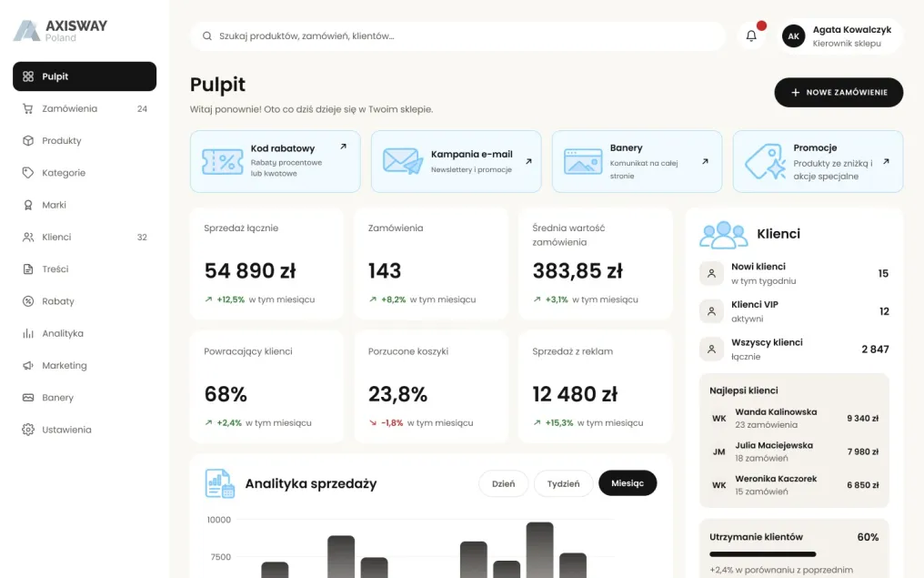
Task: Click the Sprzedaż z reklam 12 480 zł value
Action: (575, 394)
